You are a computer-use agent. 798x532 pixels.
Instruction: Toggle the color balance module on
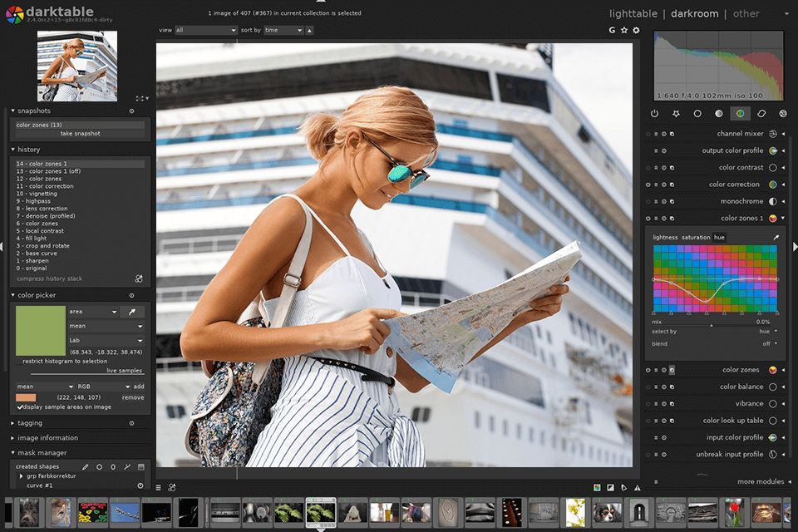tap(648, 387)
